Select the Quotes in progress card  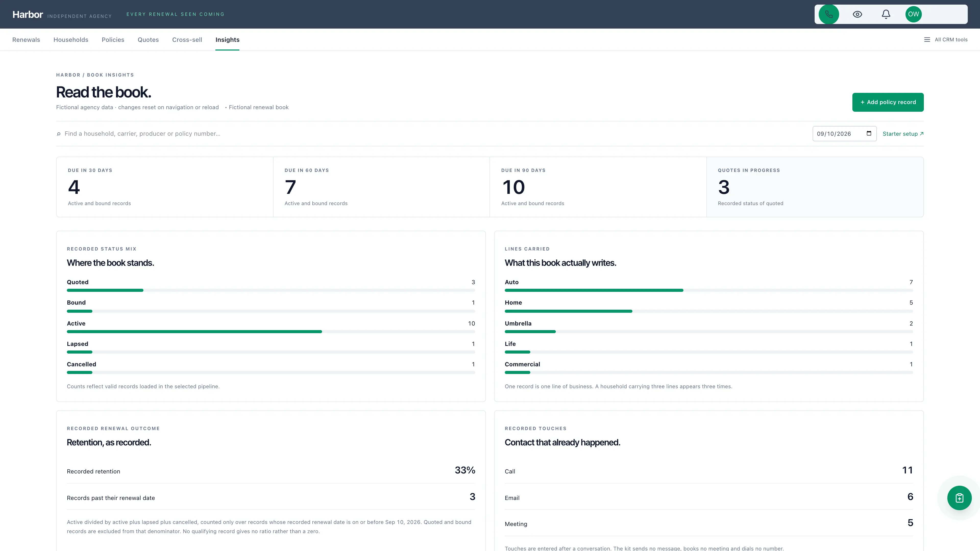(x=815, y=187)
